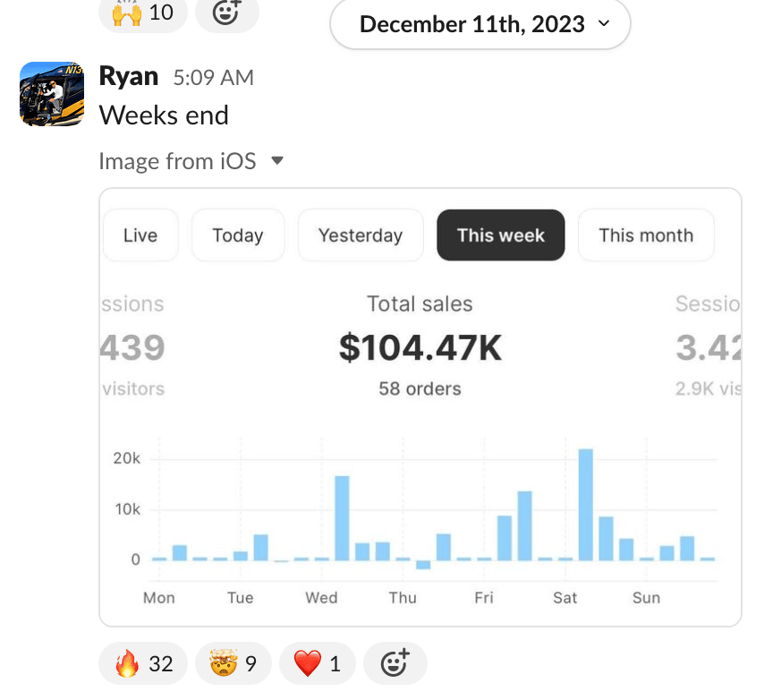Click the fire emoji reaction
Image resolution: width=764 pixels, height=700 pixels.
point(144,663)
